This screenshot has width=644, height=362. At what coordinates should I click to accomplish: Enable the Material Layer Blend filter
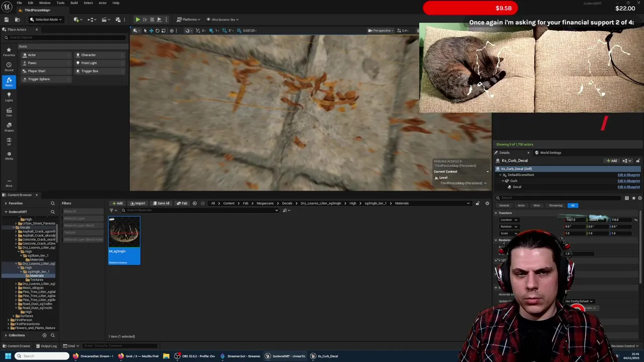point(83,225)
